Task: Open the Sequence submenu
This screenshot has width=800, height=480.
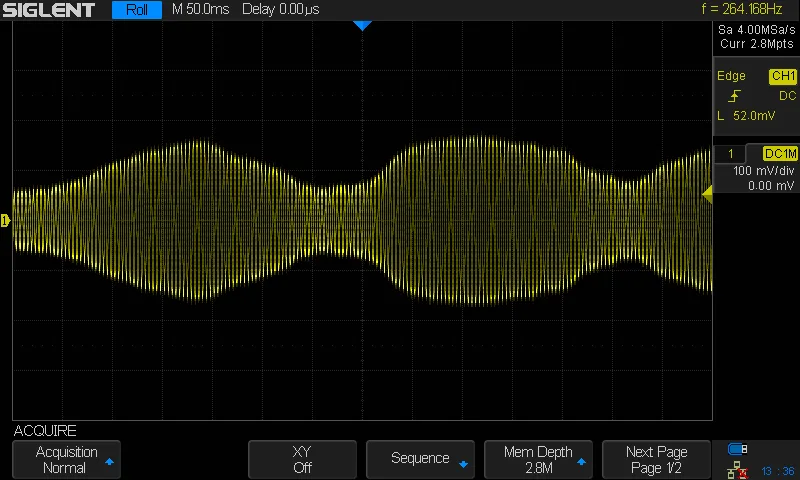Action: [x=420, y=460]
